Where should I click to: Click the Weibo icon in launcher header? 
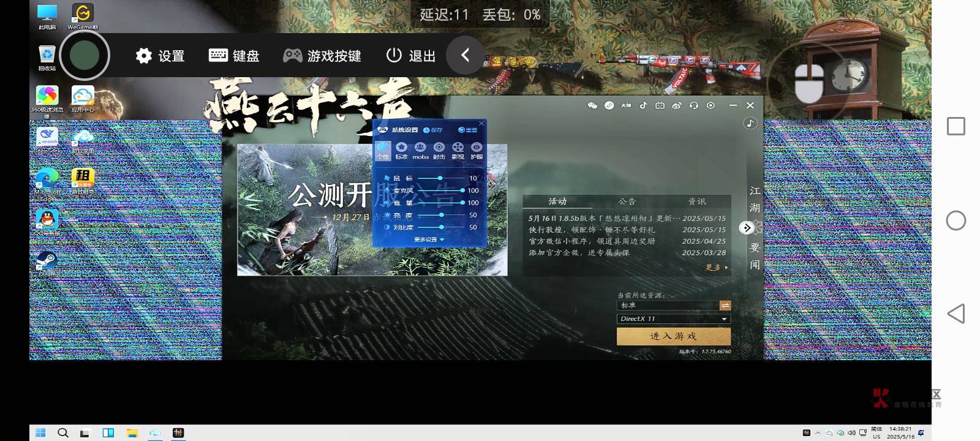click(677, 105)
